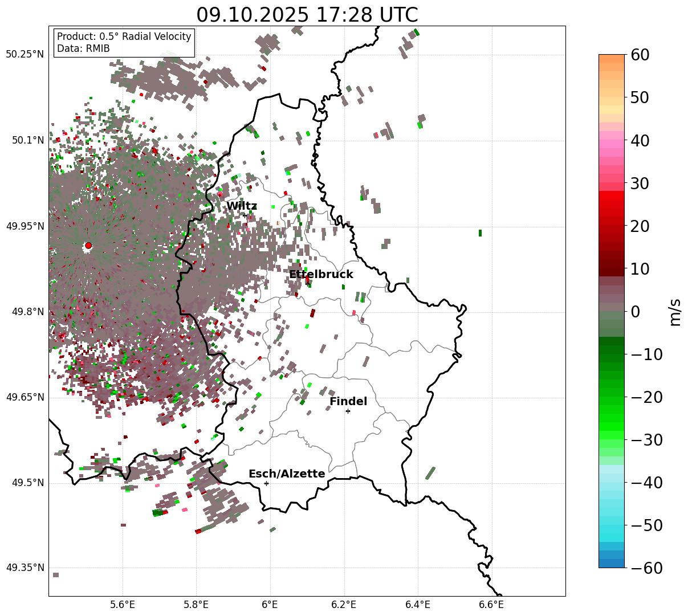Click the 5.8°E longitude label

(197, 605)
